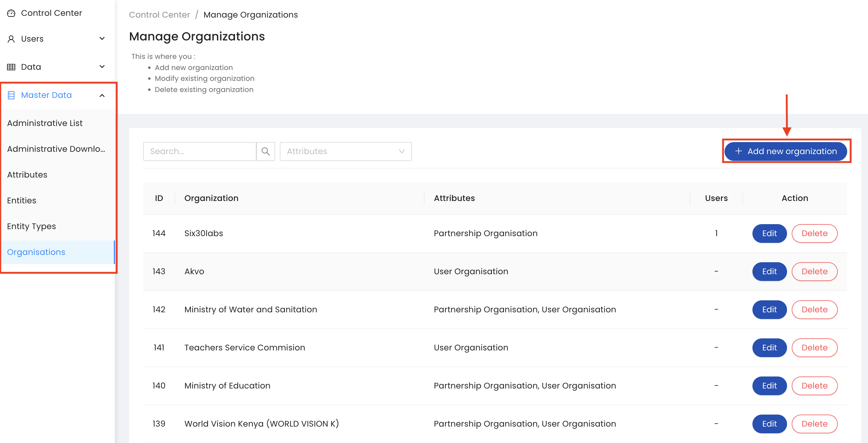
Task: Click the magnifier search icon button
Action: (265, 151)
